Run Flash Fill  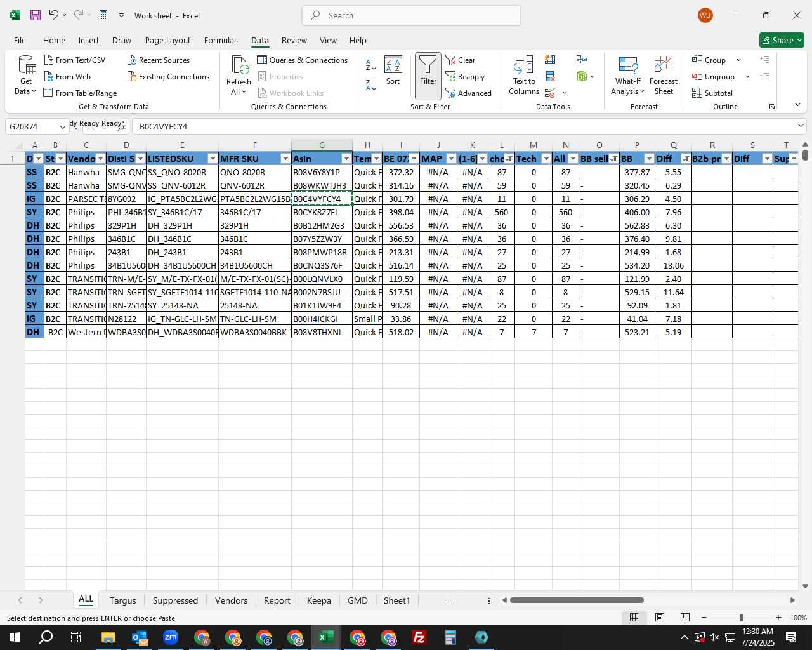[x=550, y=60]
